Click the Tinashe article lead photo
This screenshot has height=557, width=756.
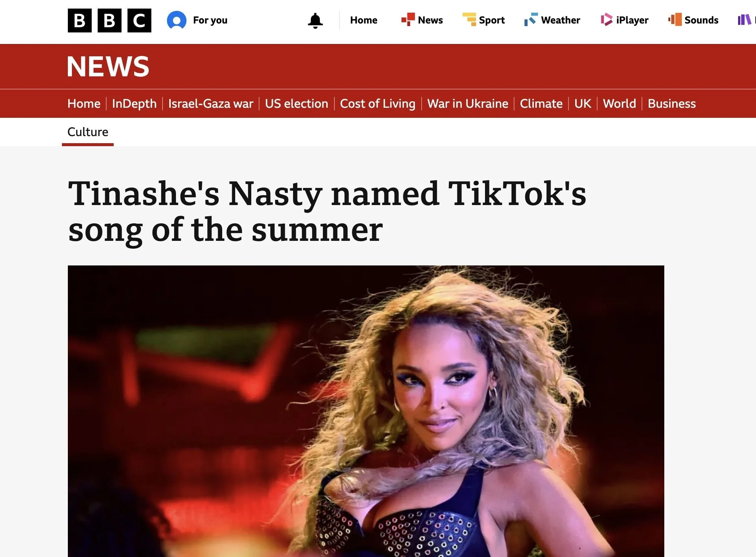tap(366, 411)
